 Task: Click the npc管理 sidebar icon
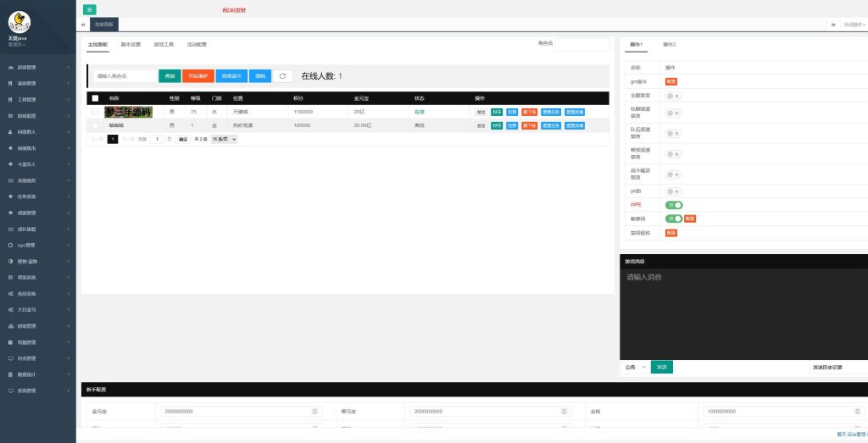point(10,245)
